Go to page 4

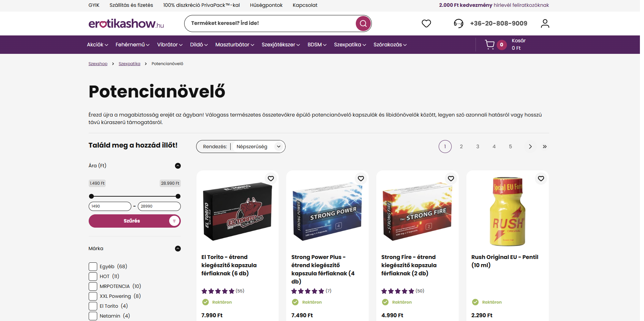click(x=494, y=147)
